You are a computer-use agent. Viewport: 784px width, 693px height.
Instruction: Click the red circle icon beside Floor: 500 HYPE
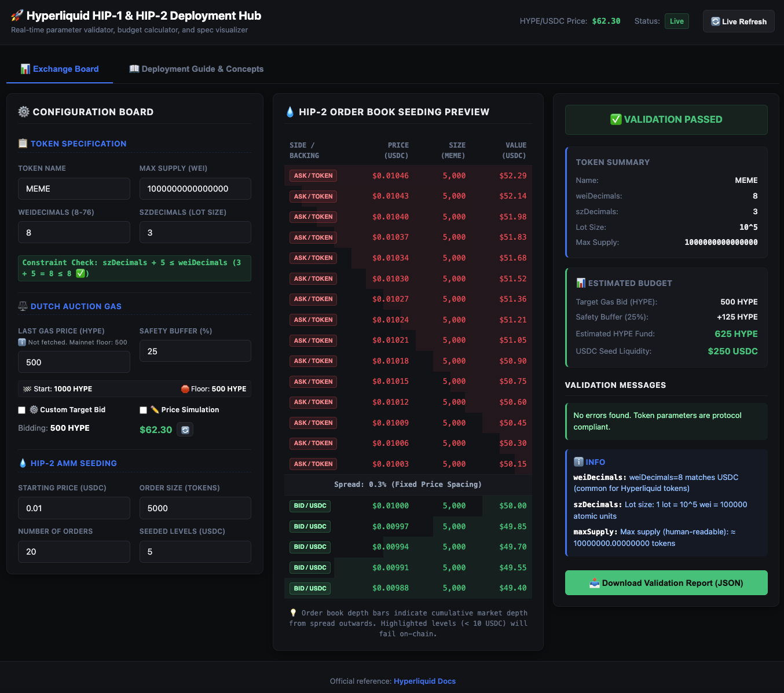185,389
